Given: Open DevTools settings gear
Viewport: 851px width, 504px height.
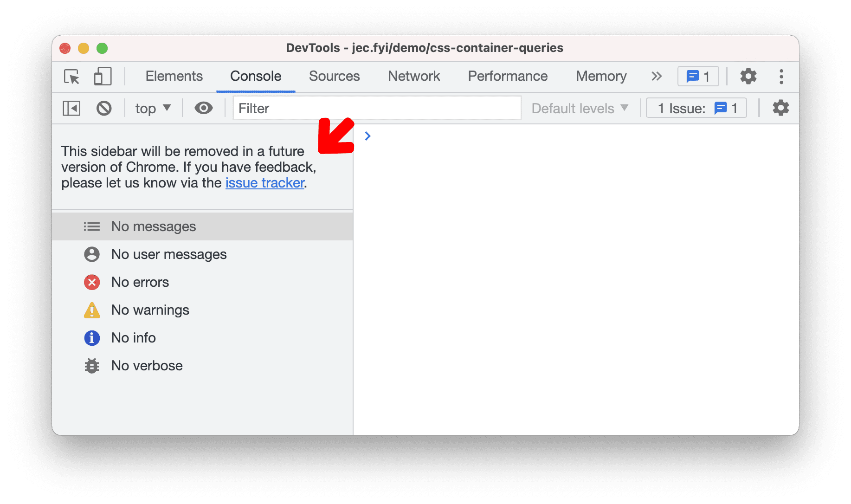Looking at the screenshot, I should click(x=748, y=76).
